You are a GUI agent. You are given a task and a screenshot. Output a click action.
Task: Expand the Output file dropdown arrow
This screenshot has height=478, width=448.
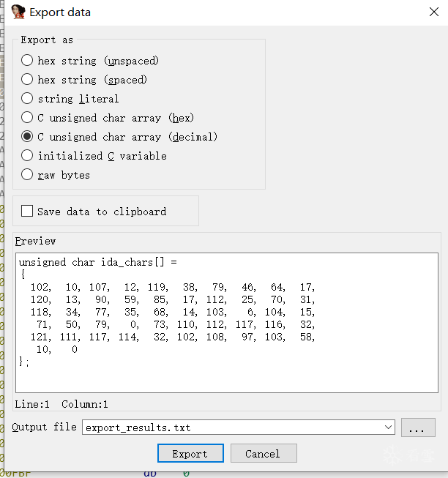pos(388,427)
